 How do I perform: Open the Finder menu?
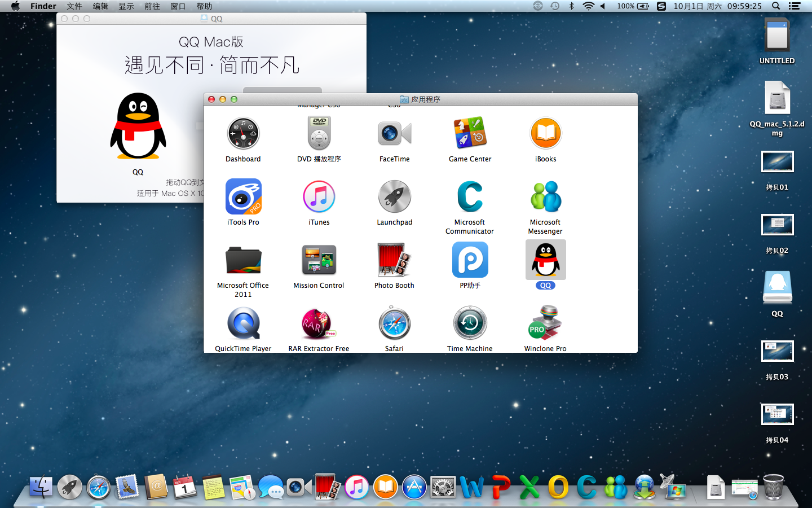[43, 6]
